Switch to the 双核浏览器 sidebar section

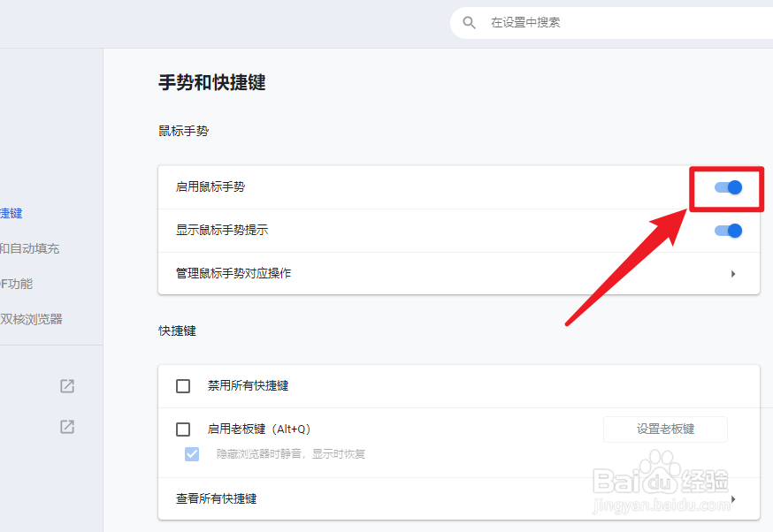click(x=32, y=319)
